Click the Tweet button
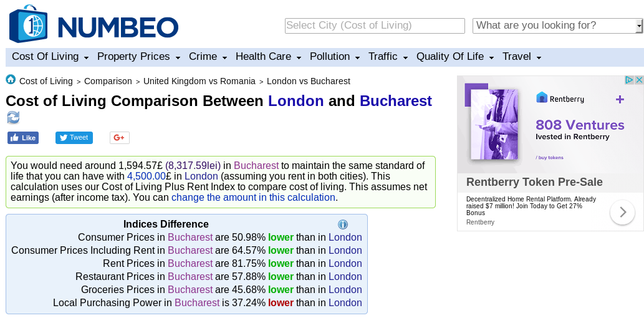 (74, 138)
